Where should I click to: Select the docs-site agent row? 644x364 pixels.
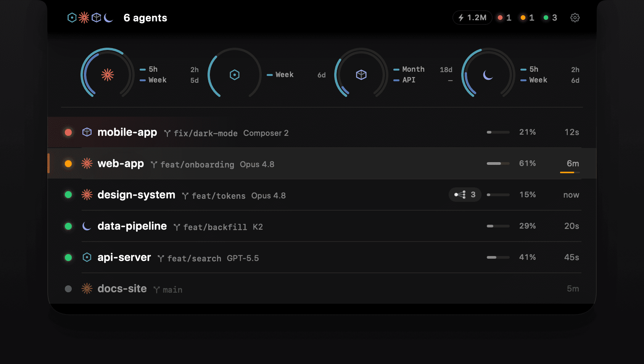[322, 289]
